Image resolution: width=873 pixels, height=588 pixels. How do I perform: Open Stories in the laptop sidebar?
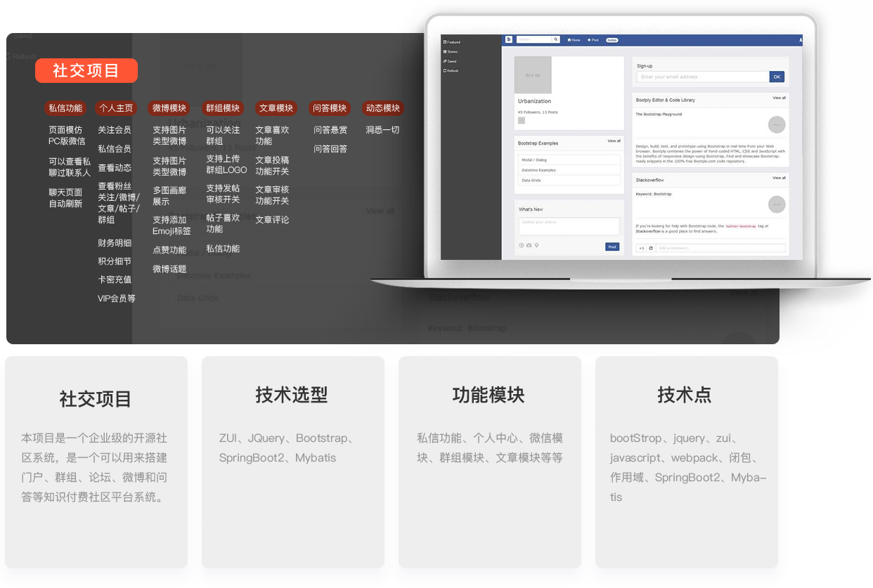[x=451, y=52]
